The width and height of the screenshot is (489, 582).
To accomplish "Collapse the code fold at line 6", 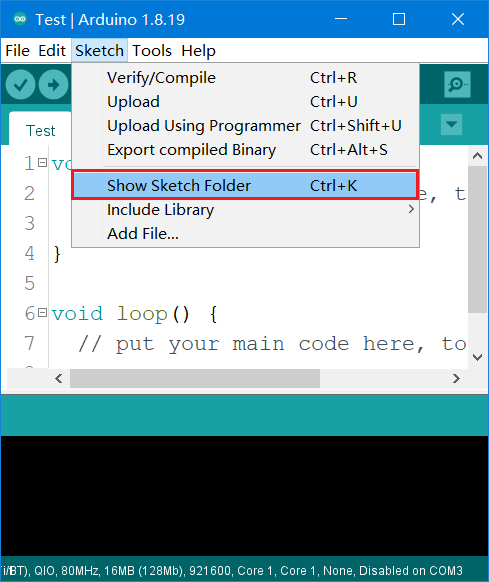I will pos(43,313).
